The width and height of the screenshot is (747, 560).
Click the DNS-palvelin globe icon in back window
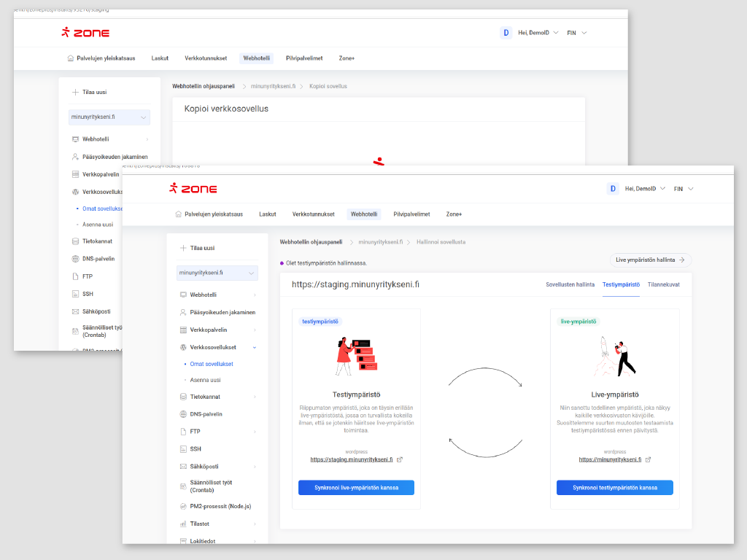(x=75, y=259)
